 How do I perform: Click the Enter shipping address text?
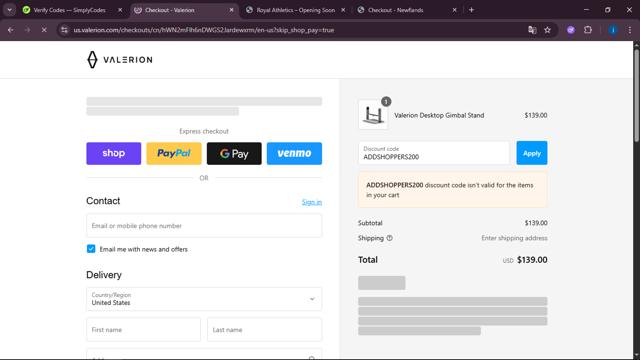coord(514,238)
